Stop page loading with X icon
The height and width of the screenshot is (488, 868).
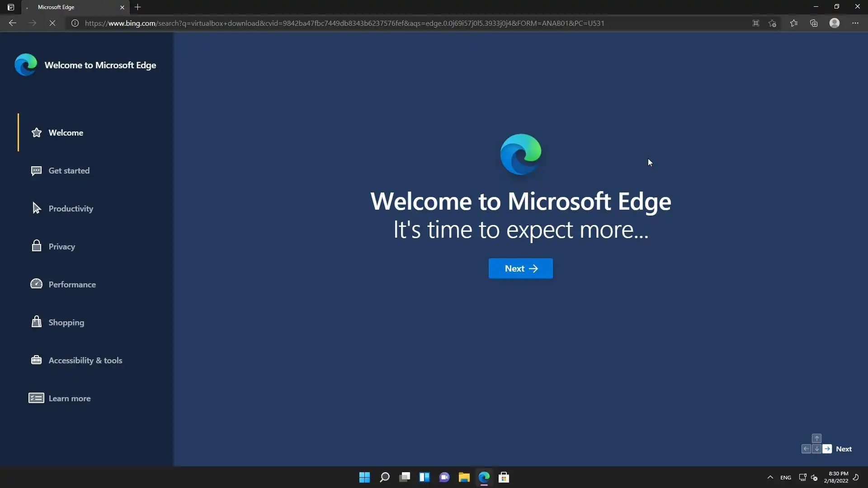tap(52, 23)
